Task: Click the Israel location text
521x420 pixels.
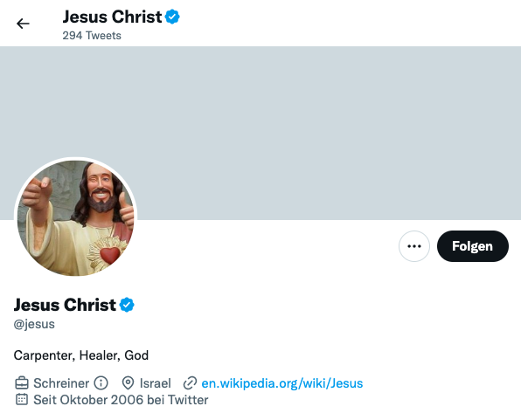Action: [156, 383]
